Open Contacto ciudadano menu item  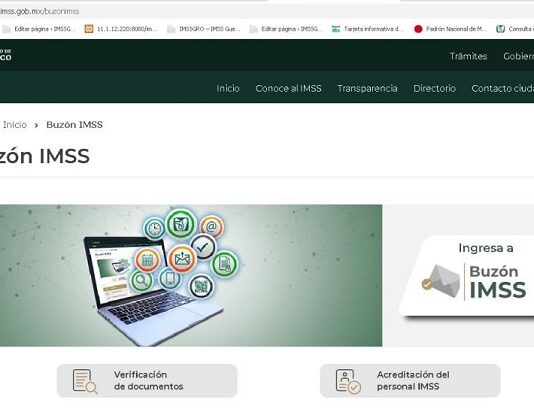click(503, 89)
